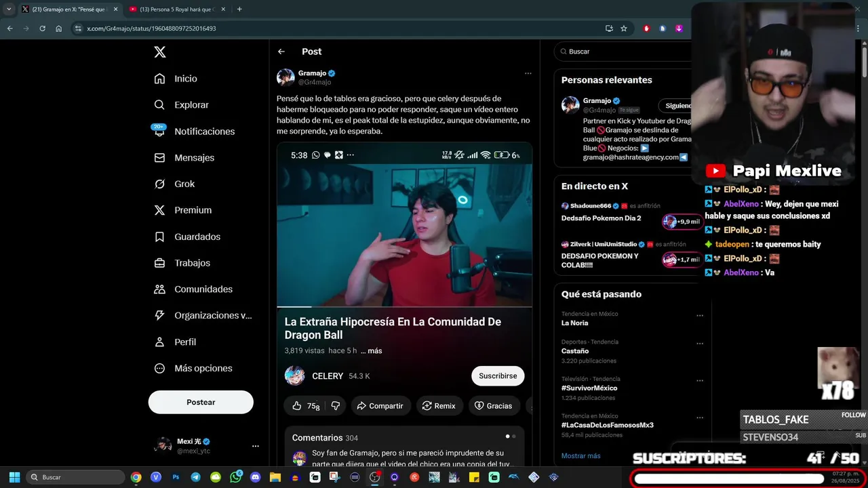Open post options three-dot menu
This screenshot has width=868, height=488.
[x=528, y=73]
